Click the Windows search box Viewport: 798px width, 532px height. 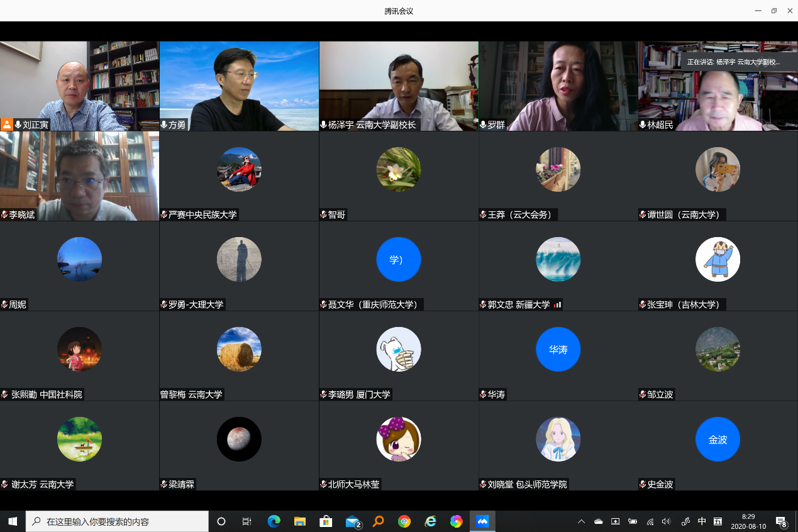point(117,521)
